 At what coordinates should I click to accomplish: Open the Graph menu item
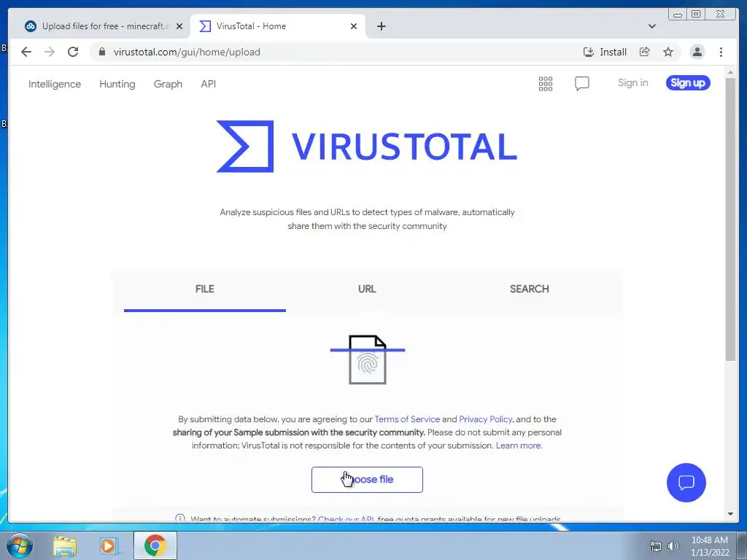[168, 84]
